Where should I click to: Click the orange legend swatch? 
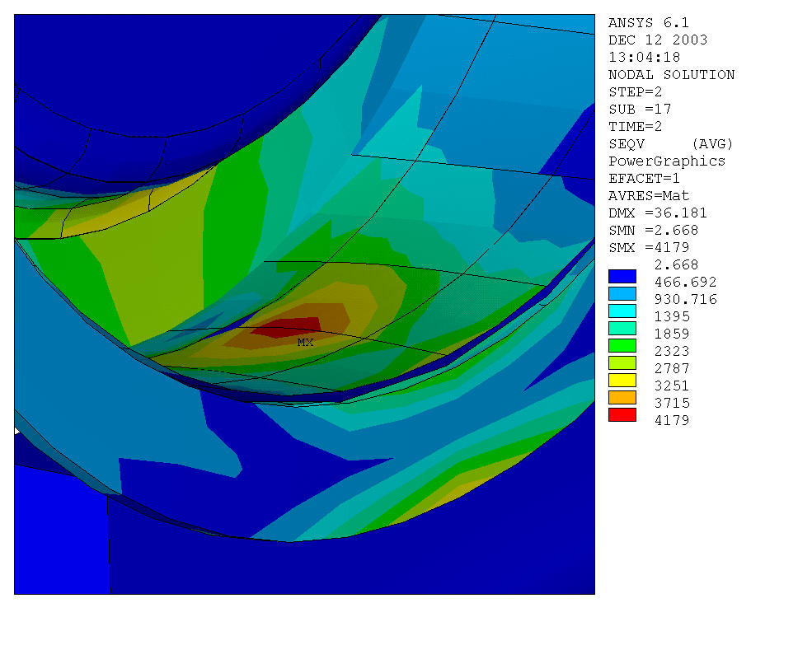click(622, 398)
